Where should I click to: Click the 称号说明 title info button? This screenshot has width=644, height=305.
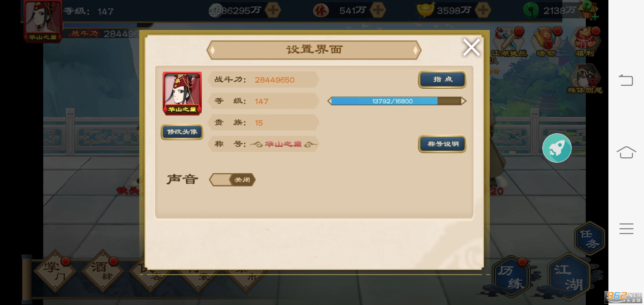click(x=442, y=144)
